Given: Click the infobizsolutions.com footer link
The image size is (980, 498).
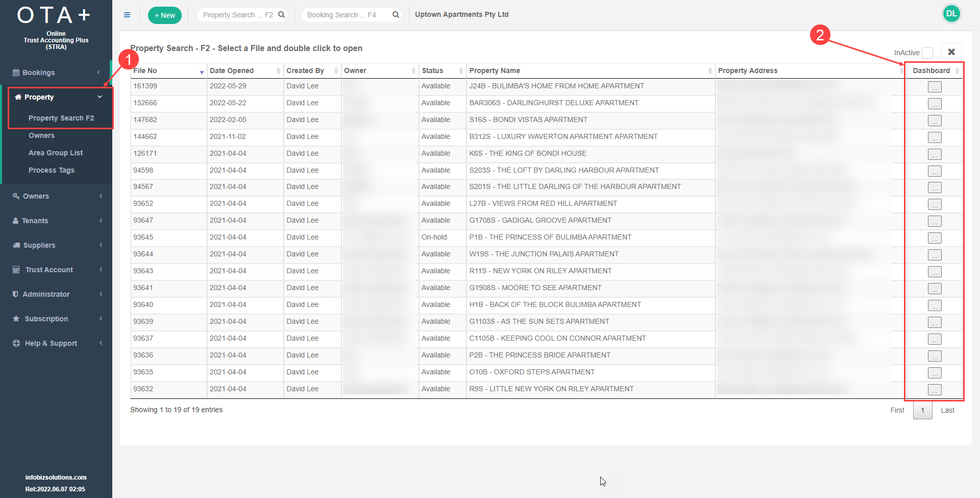Looking at the screenshot, I should point(56,478).
